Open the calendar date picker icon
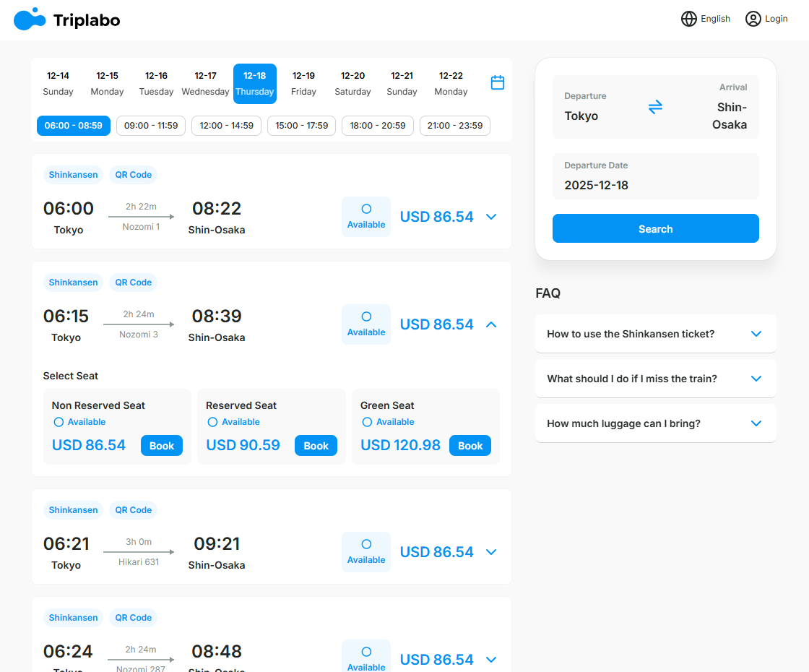 498,82
